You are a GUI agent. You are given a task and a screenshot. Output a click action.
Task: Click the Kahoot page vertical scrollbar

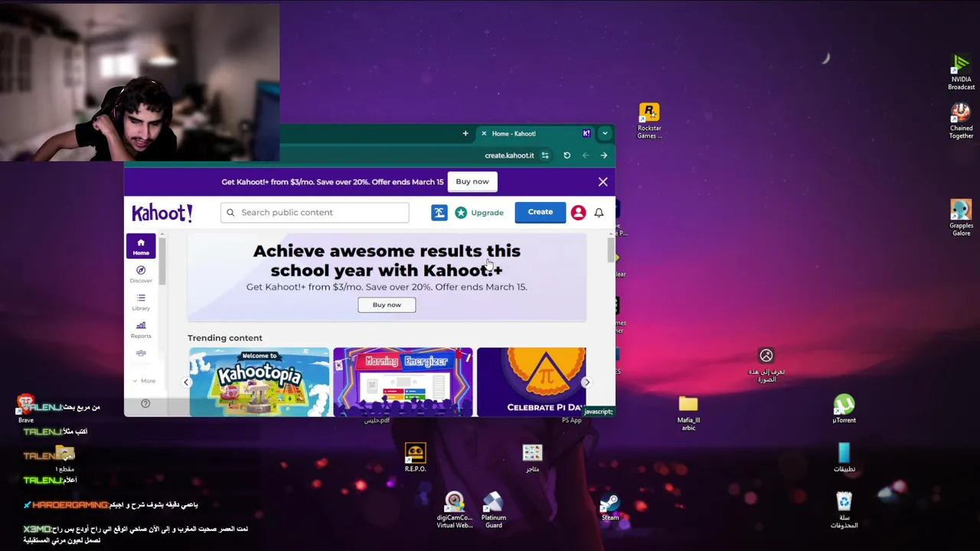(x=611, y=250)
